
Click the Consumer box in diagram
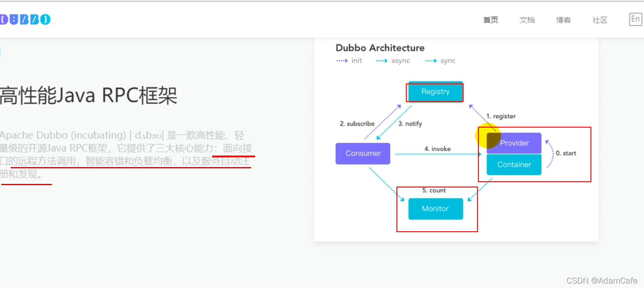(363, 153)
